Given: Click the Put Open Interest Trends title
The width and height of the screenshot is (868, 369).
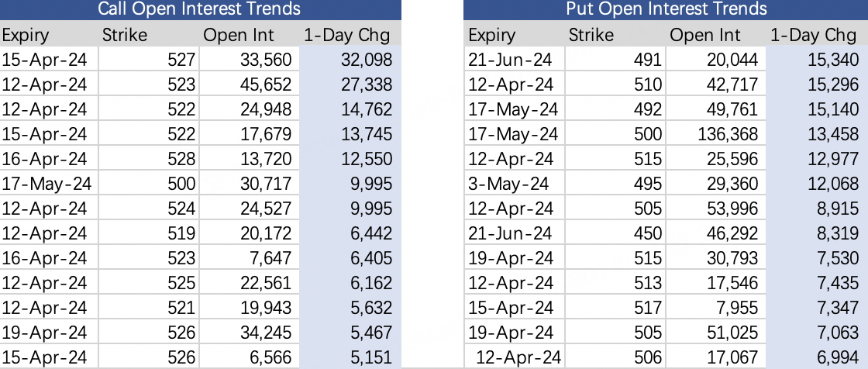Looking at the screenshot, I should pyautogui.click(x=666, y=9).
